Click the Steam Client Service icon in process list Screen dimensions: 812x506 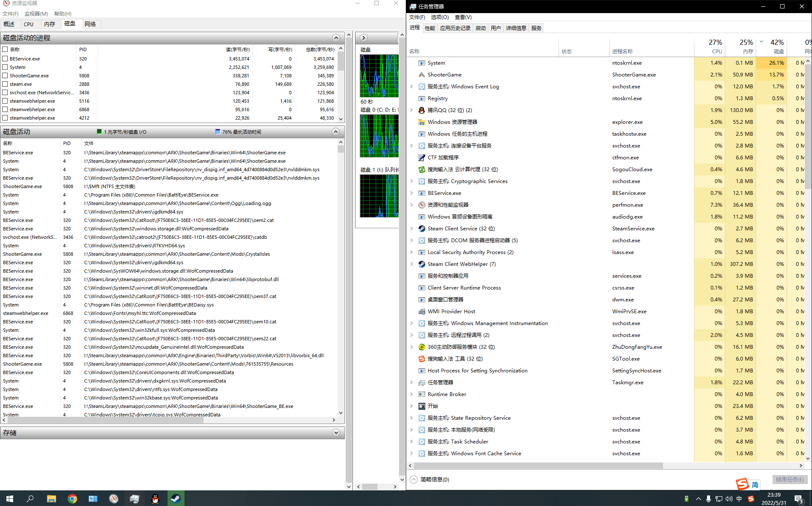(x=421, y=229)
